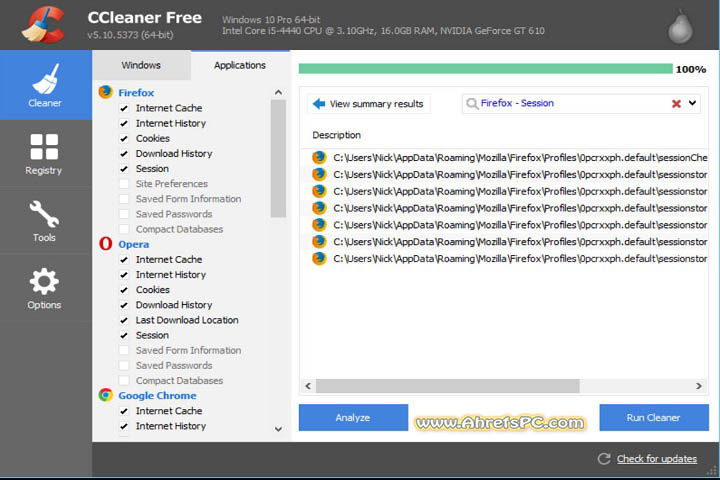Toggle Google Chrome Internet History checkbox
This screenshot has width=720, height=480.
pos(124,426)
